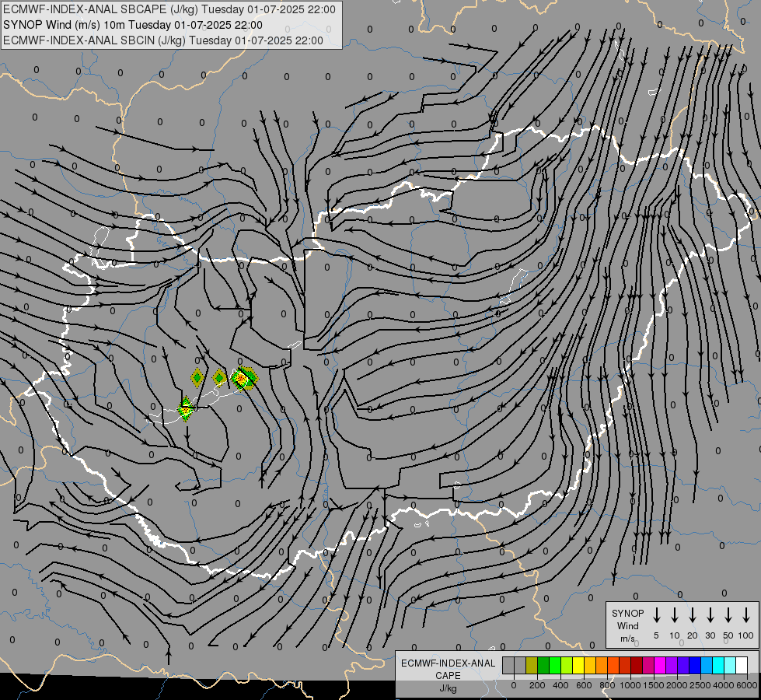Click the largest multicolored CAPE cell on map

click(244, 379)
